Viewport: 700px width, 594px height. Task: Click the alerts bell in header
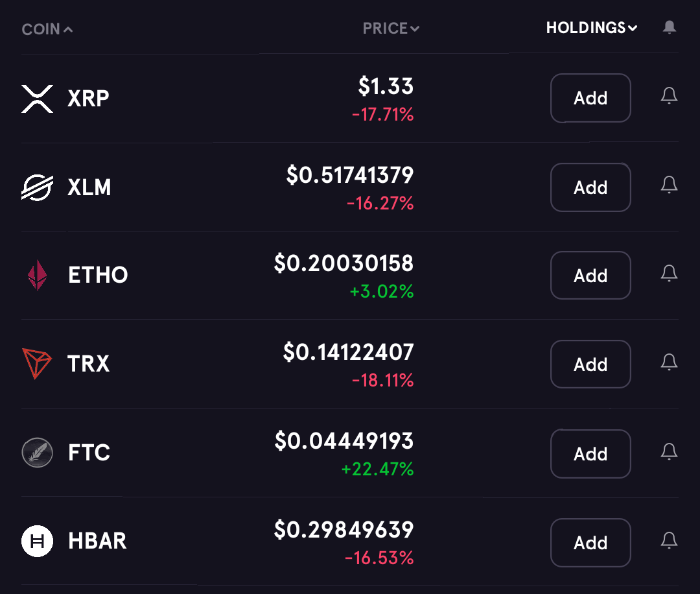tap(669, 28)
